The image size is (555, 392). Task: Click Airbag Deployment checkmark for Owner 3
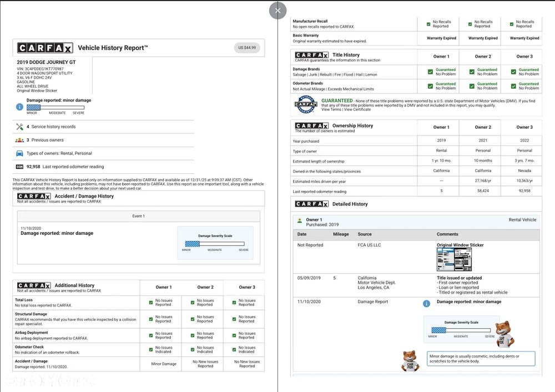pos(234,336)
